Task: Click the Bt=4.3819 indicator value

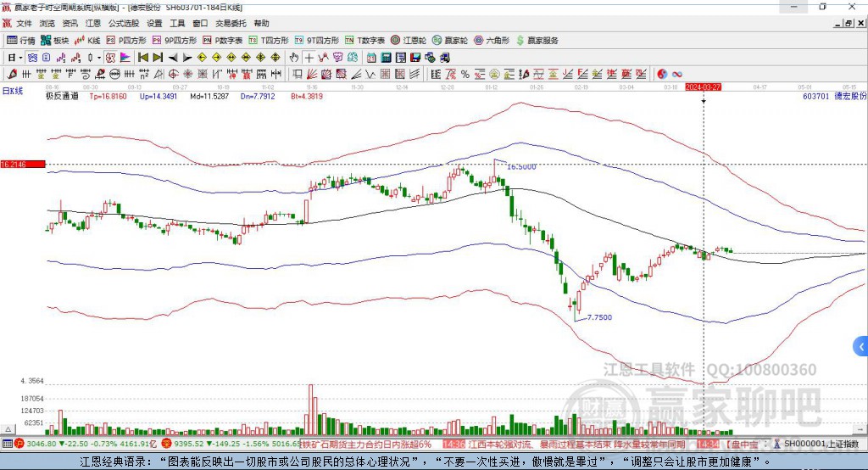Action: (307, 97)
